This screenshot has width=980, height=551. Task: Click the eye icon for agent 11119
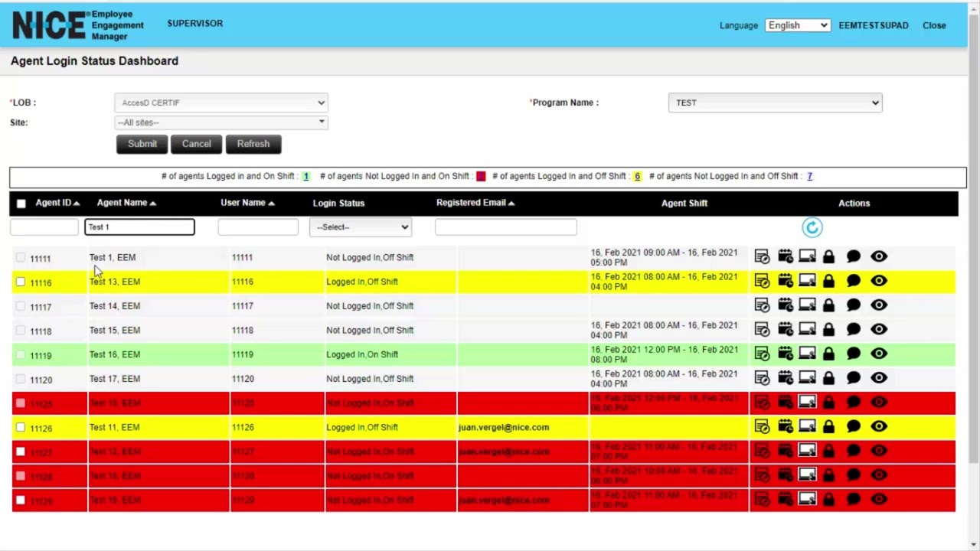879,354
